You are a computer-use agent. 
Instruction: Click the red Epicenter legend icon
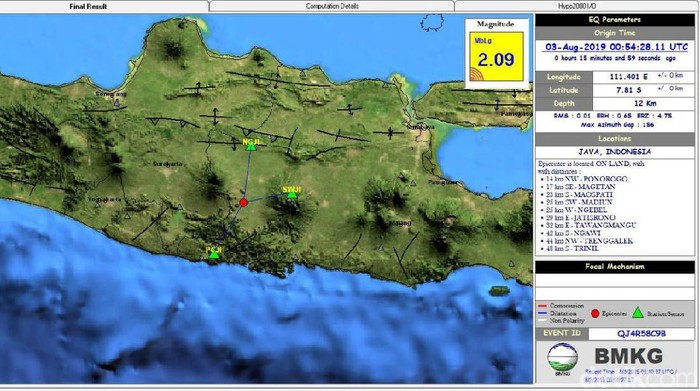click(595, 314)
